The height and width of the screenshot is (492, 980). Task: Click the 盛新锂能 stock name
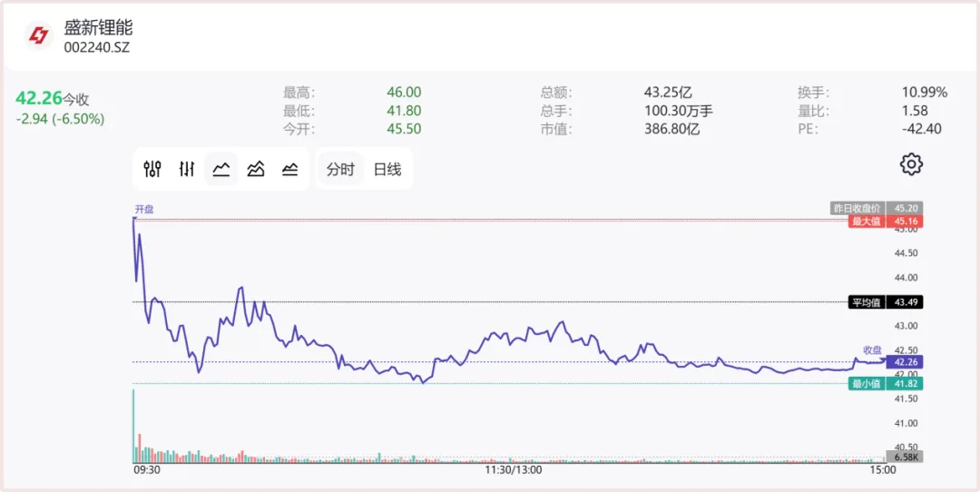point(98,27)
